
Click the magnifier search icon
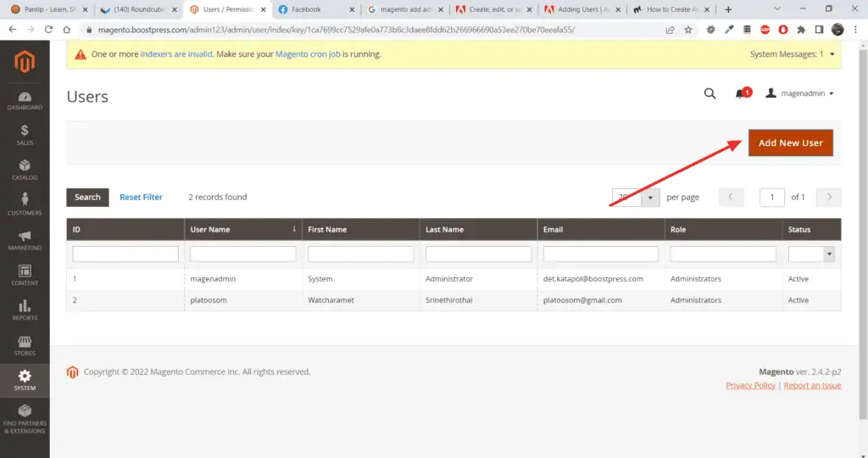[709, 93]
